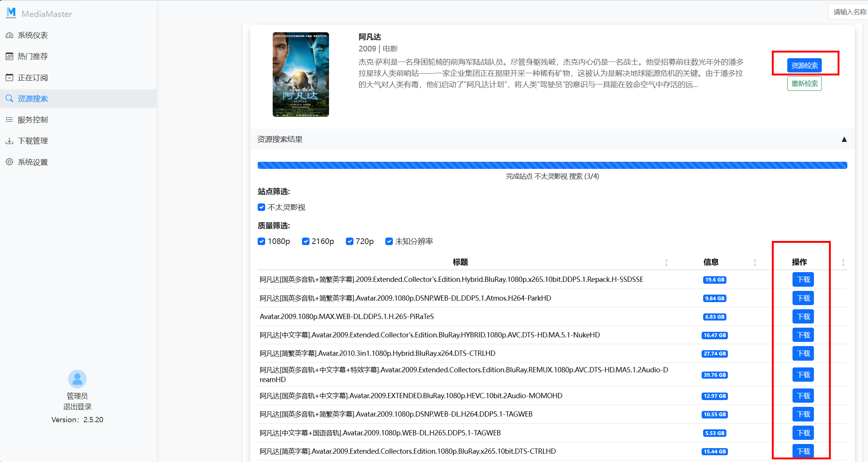Open the Avatar movie poster thumbnail
The image size is (868, 462).
(300, 74)
